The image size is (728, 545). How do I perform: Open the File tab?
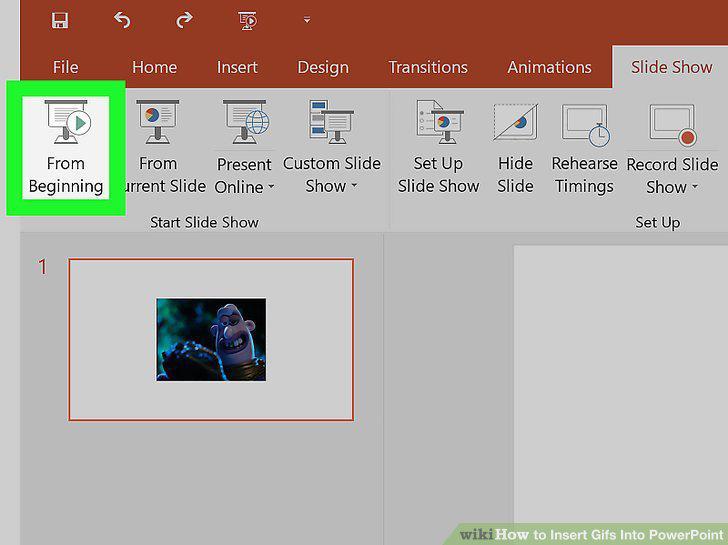coord(65,67)
